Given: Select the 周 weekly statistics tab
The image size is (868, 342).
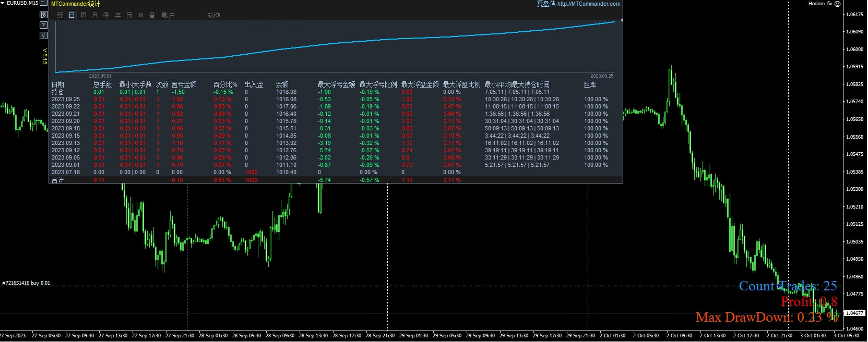Looking at the screenshot, I should [84, 16].
